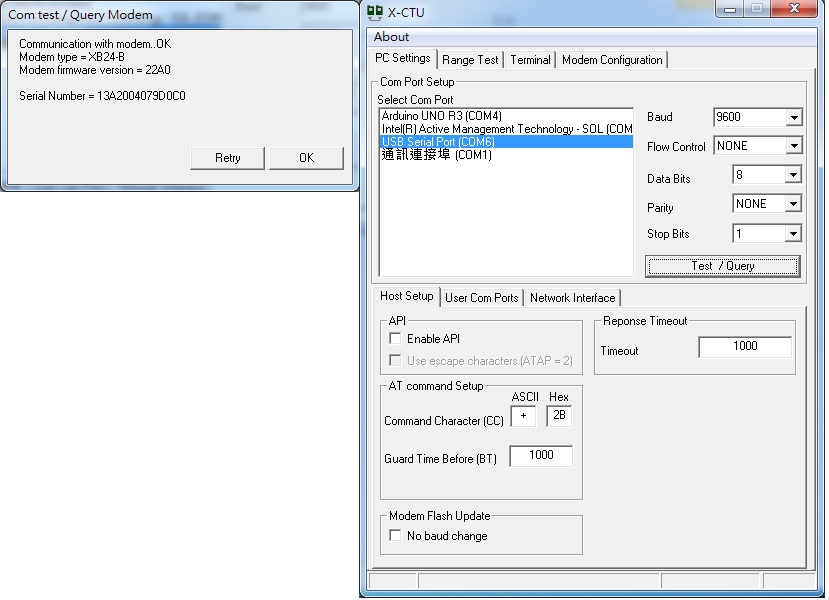The height and width of the screenshot is (600, 829).
Task: Expand the Flow Control dropdown
Action: [794, 146]
